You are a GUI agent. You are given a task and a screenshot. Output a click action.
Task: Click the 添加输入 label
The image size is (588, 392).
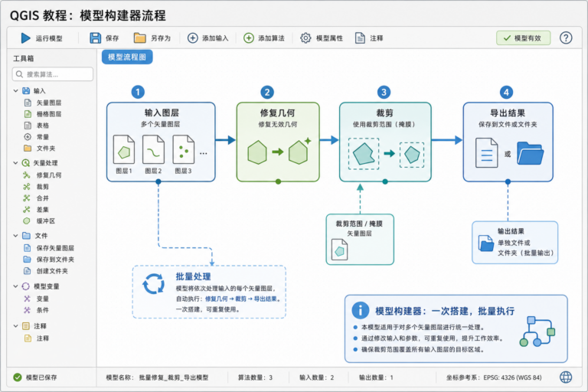[x=215, y=38]
